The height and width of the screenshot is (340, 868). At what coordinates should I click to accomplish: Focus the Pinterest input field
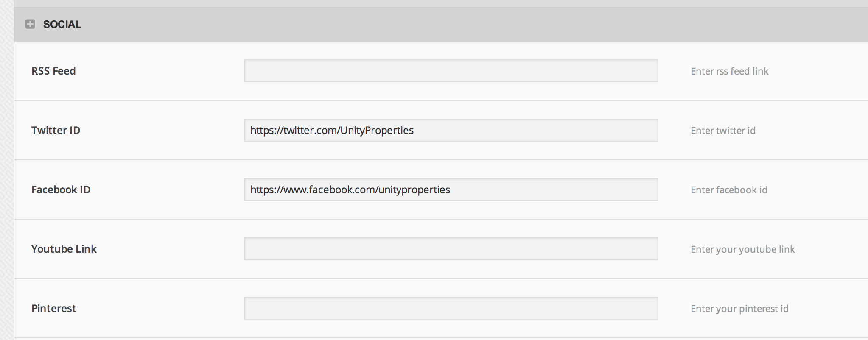[x=451, y=308]
